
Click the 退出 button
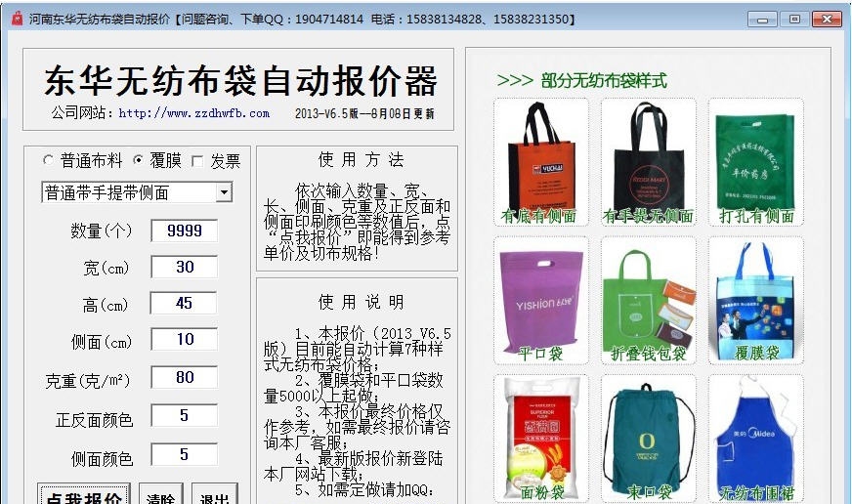[215, 495]
